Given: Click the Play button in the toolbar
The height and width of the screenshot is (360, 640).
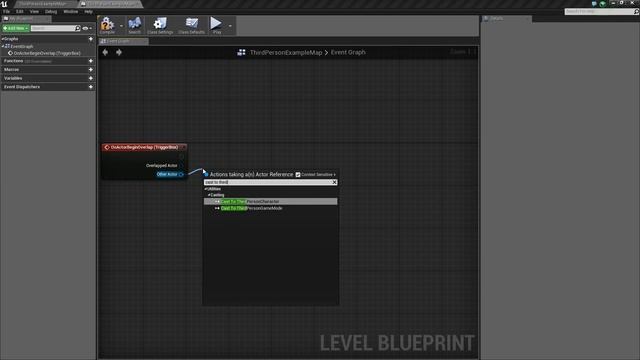Looking at the screenshot, I should coord(216,25).
